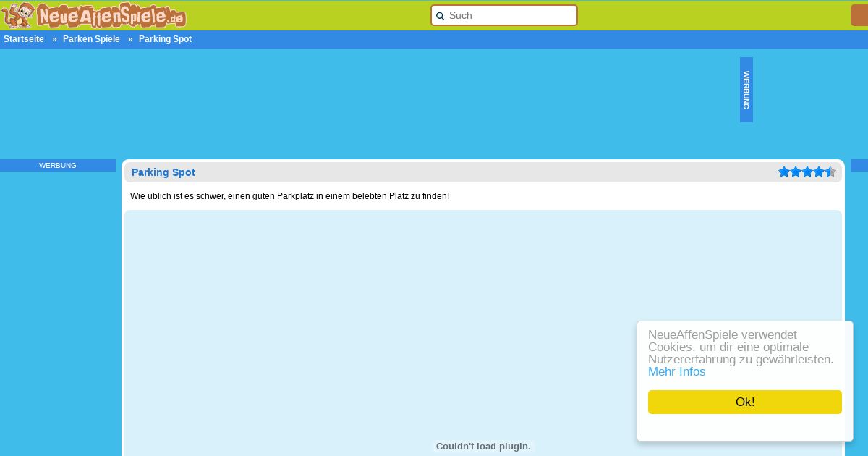Screen dimensions: 868x456
Task: Click vertical WERBUNG label at top
Action: (x=746, y=90)
